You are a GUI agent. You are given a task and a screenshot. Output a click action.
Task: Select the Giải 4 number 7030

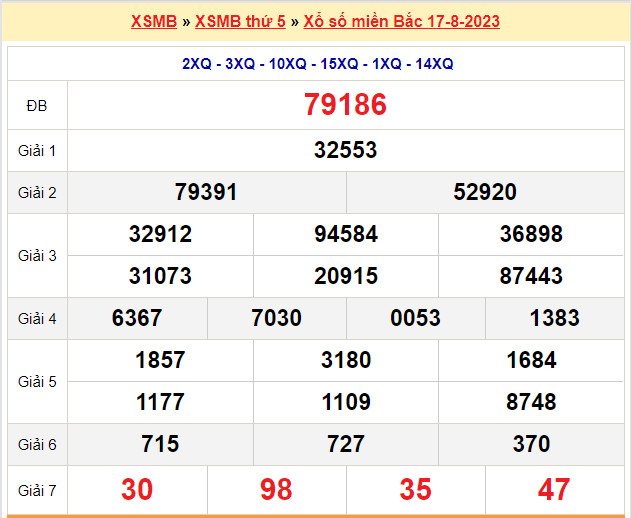pyautogui.click(x=277, y=318)
